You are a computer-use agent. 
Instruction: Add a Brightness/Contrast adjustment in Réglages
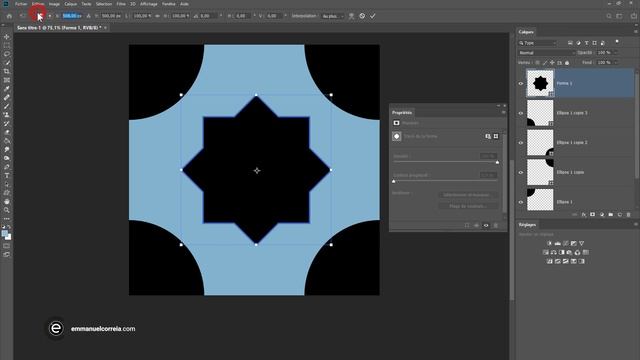click(x=549, y=243)
